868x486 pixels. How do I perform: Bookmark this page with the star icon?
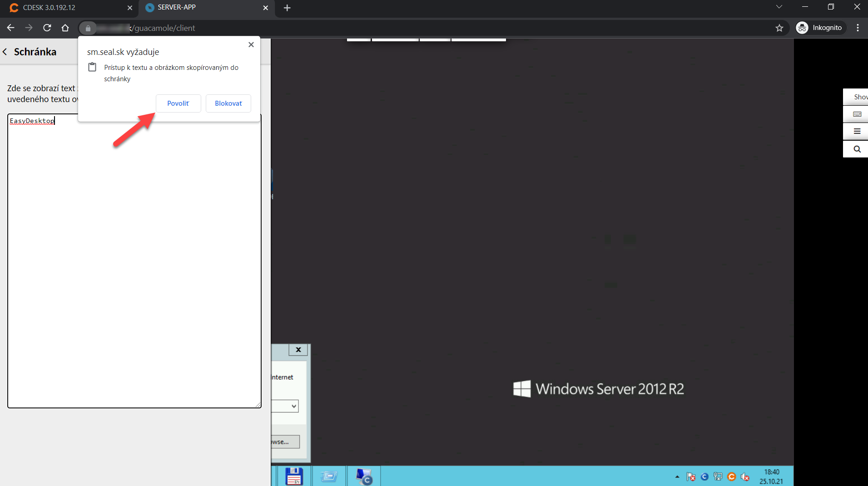point(779,28)
